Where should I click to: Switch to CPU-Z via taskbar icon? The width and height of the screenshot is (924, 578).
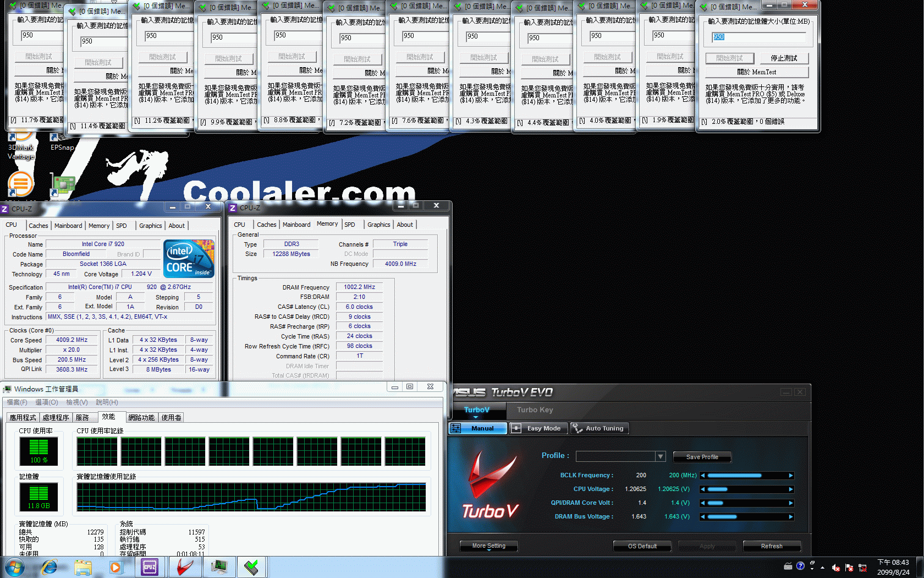tap(150, 566)
